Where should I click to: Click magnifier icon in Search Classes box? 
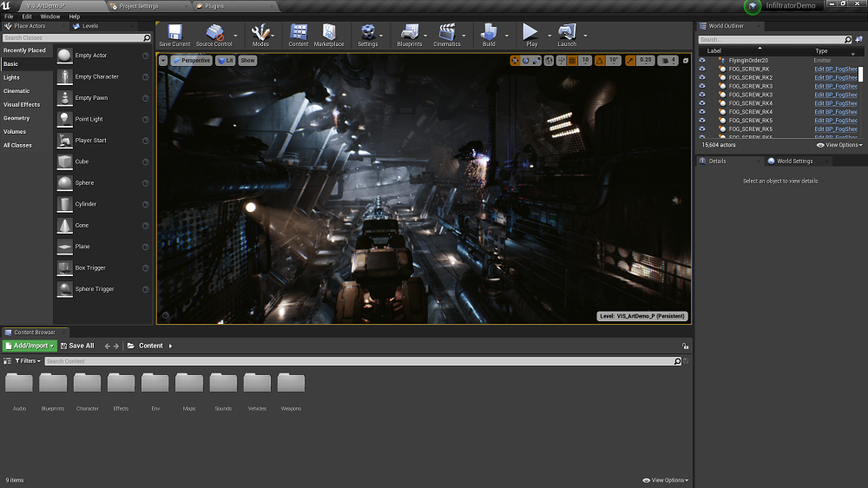click(147, 37)
